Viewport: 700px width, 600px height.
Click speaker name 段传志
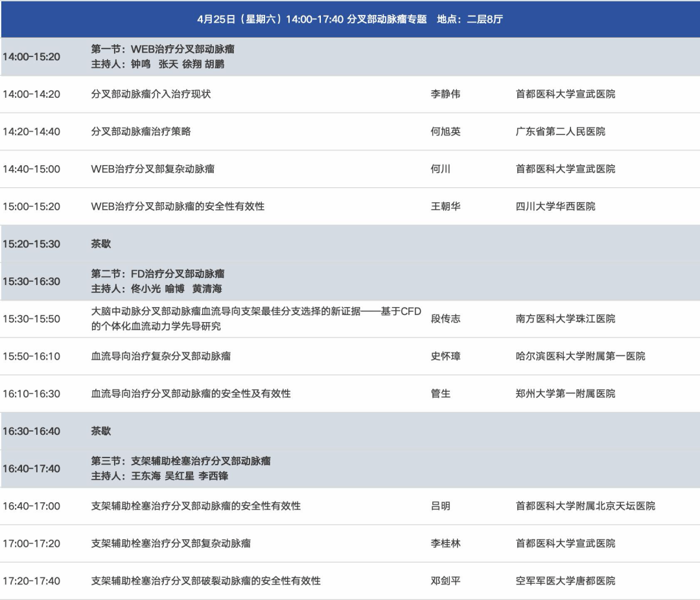(445, 319)
